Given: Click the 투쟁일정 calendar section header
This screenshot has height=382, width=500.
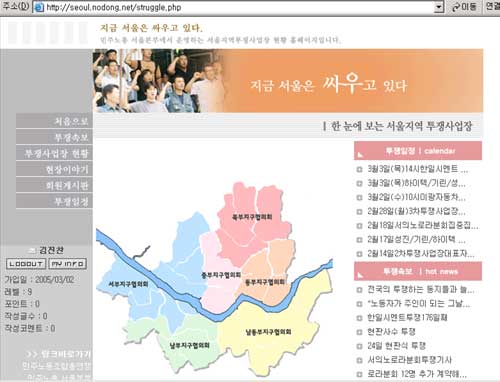Looking at the screenshot, I should pos(418,151).
